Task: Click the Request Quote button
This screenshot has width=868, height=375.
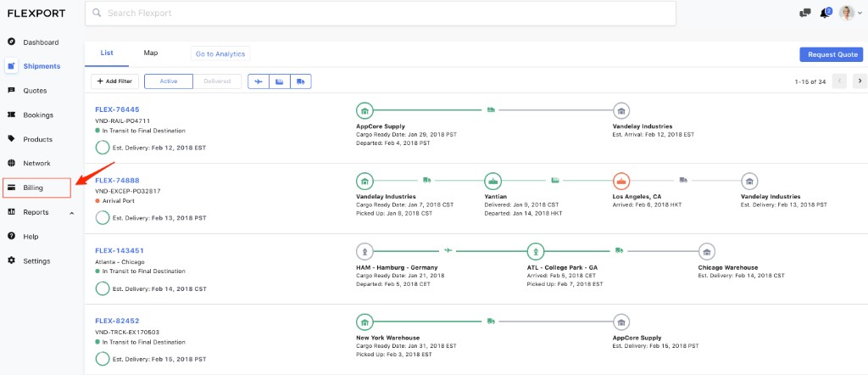Action: click(x=831, y=54)
